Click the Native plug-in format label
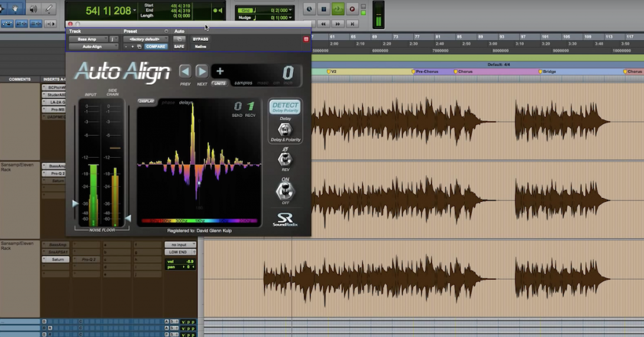This screenshot has height=337, width=644. 201,47
